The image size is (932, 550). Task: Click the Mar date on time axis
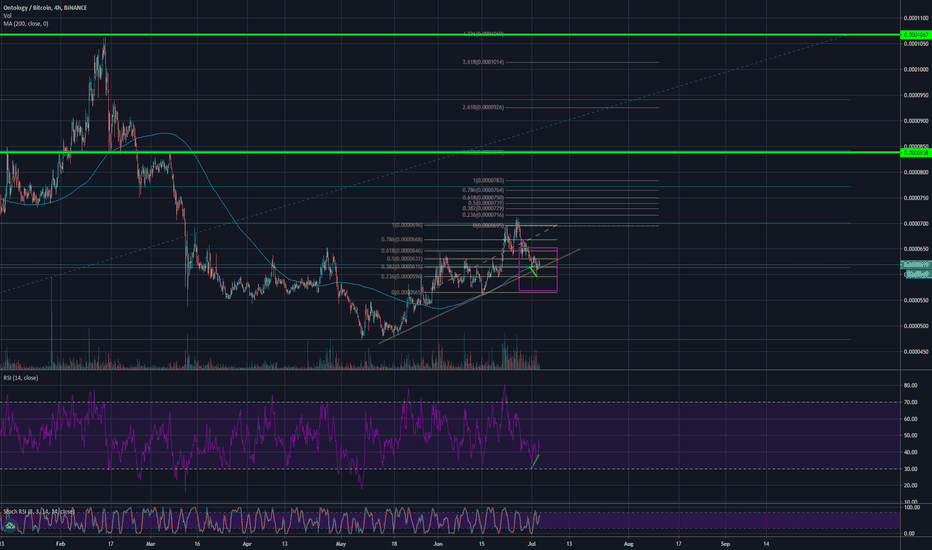pos(150,543)
